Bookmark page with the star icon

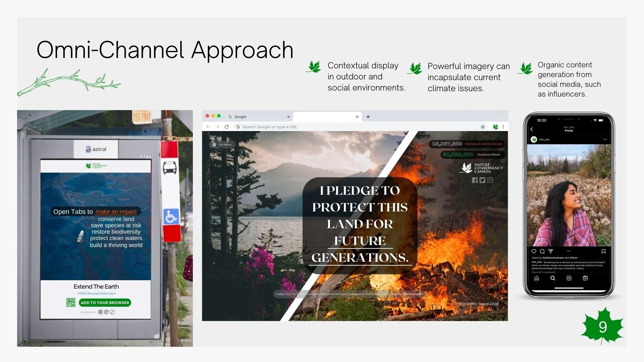click(483, 127)
